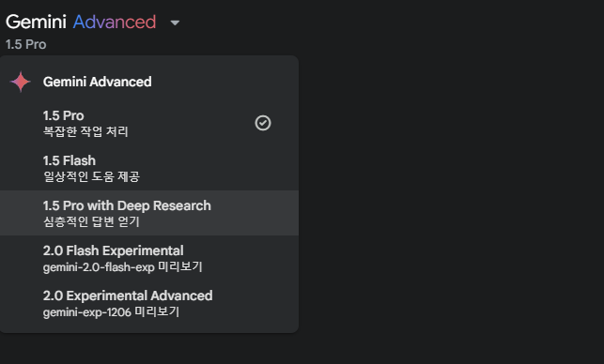This screenshot has height=364, width=604.
Task: Click the Gemini sparkle star icon
Action: 20,82
